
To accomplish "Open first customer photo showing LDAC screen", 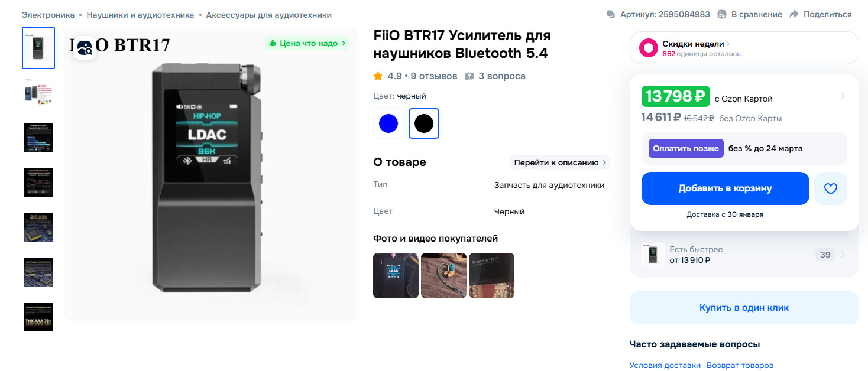I will (x=396, y=275).
